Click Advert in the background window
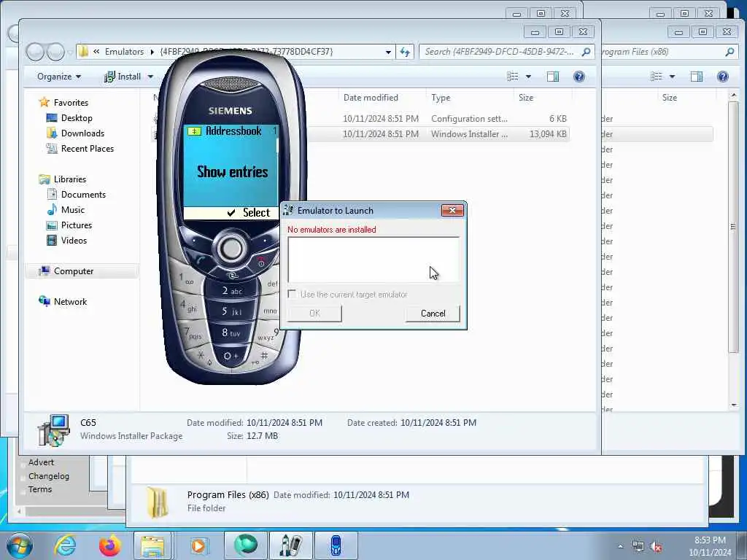747x560 pixels. tap(41, 462)
